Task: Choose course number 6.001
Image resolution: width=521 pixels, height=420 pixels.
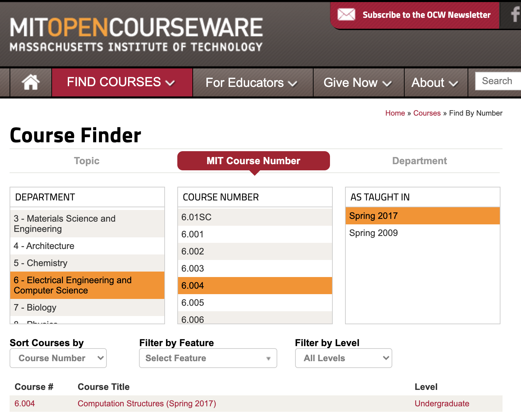Action: click(x=255, y=234)
